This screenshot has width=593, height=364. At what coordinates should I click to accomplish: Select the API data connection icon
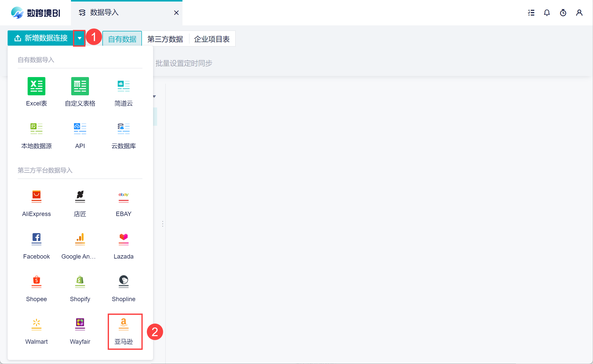(x=80, y=129)
